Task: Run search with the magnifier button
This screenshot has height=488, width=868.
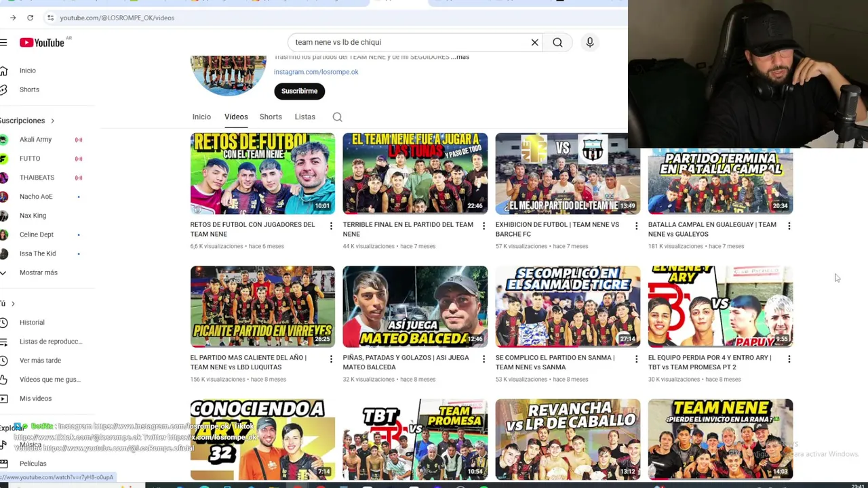Action: [557, 43]
